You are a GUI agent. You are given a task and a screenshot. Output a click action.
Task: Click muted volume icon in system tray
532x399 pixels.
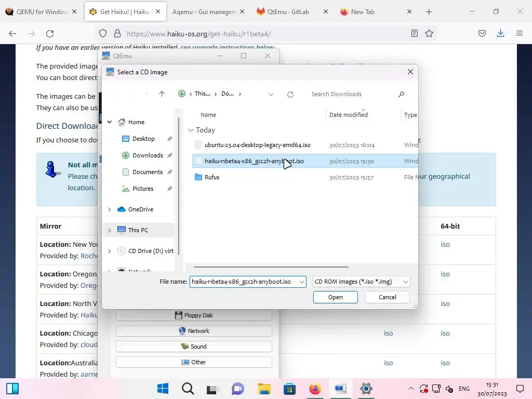(x=449, y=389)
